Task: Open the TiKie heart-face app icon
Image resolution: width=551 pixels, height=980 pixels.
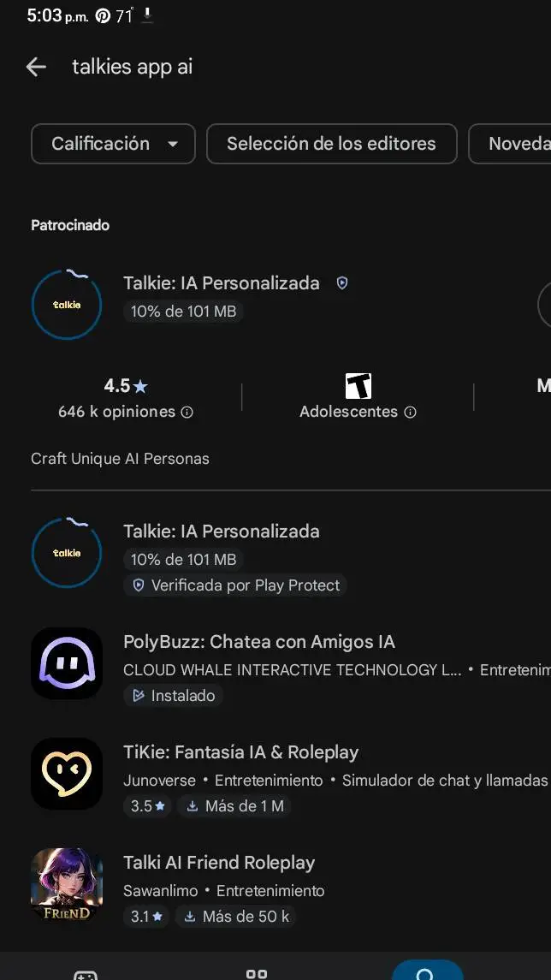Action: [67, 774]
